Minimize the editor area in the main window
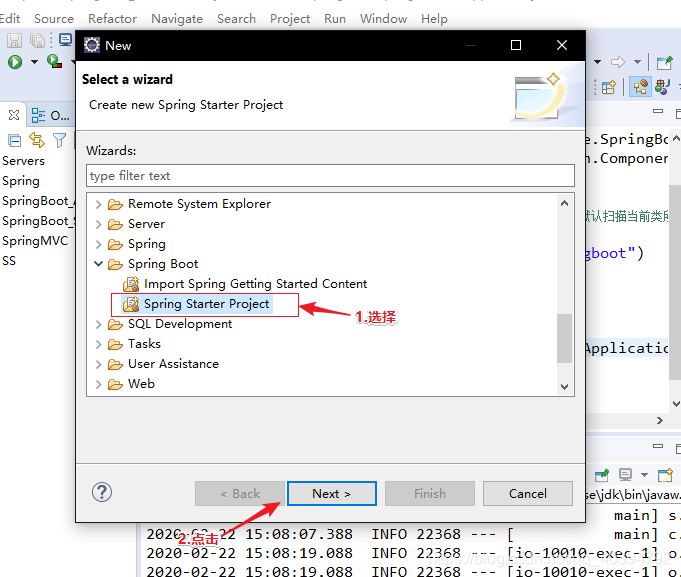 tap(658, 112)
